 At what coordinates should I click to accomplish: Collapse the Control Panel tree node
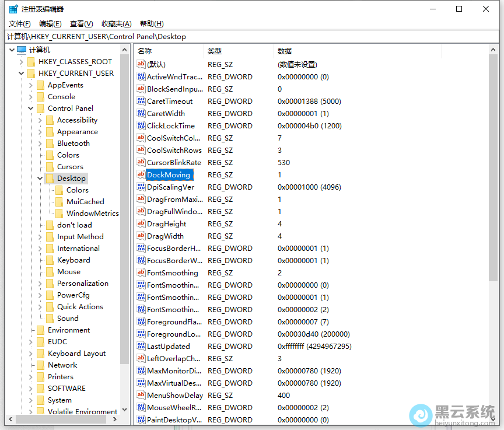pyautogui.click(x=31, y=109)
